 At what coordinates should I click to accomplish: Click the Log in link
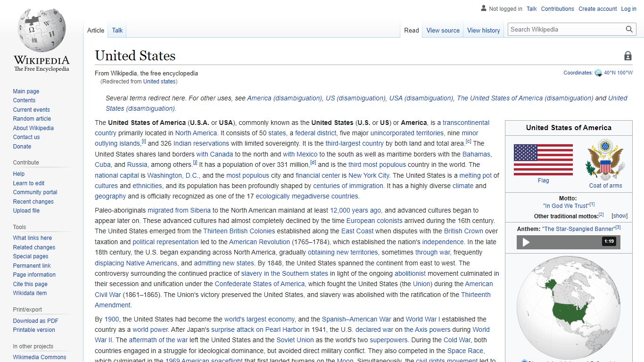(x=628, y=9)
